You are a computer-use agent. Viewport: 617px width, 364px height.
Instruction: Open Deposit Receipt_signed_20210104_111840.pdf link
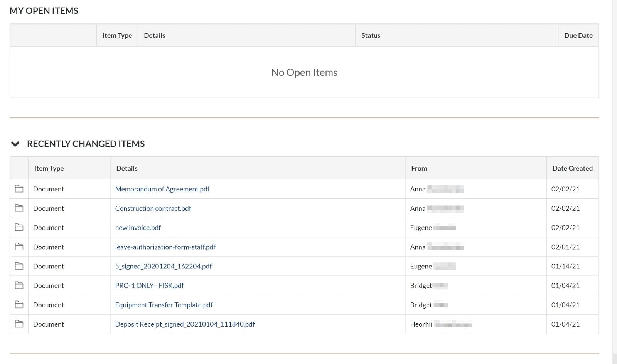click(x=185, y=324)
